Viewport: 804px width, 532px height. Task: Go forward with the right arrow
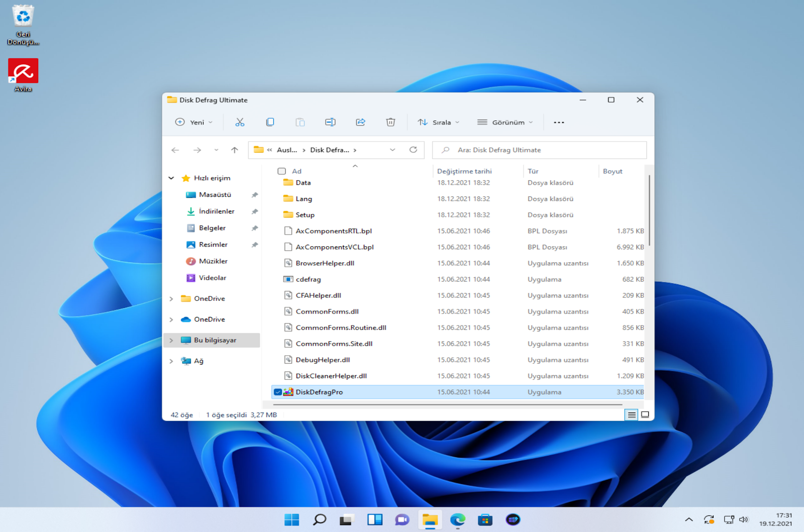coord(197,150)
